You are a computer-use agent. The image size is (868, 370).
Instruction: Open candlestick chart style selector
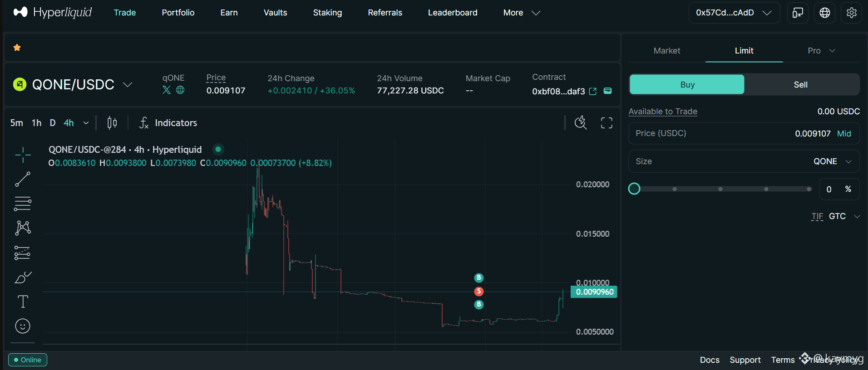pos(112,122)
